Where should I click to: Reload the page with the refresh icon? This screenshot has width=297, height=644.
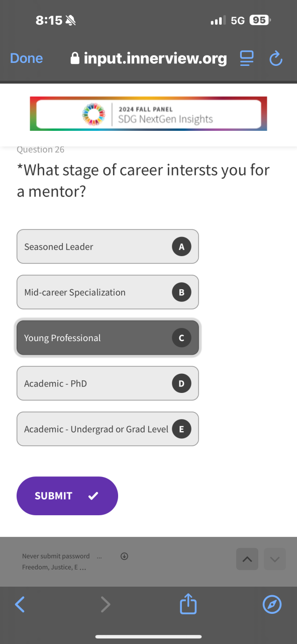point(276,59)
